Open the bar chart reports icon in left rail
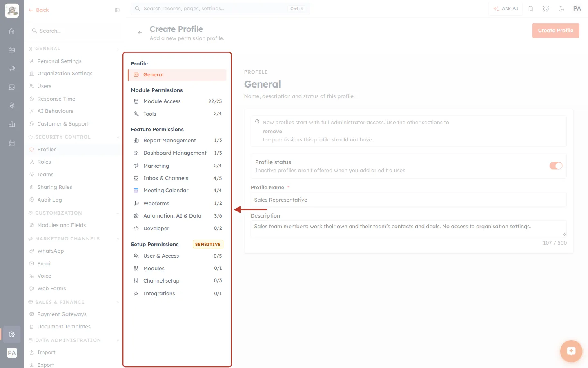This screenshot has width=588, height=368. click(x=12, y=124)
